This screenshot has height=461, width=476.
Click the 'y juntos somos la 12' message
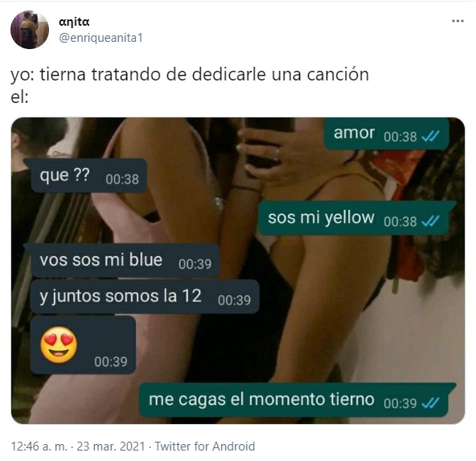click(145, 296)
